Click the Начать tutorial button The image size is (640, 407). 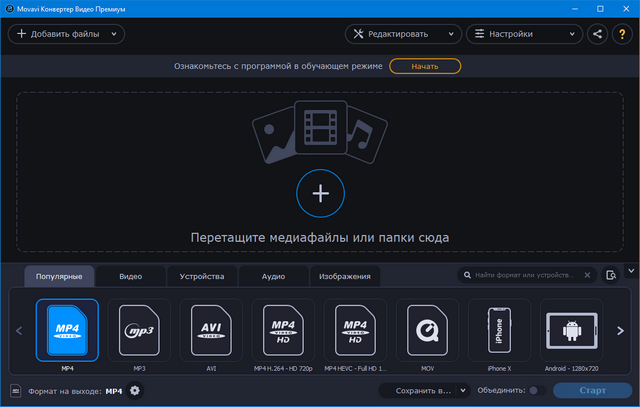[x=424, y=66]
